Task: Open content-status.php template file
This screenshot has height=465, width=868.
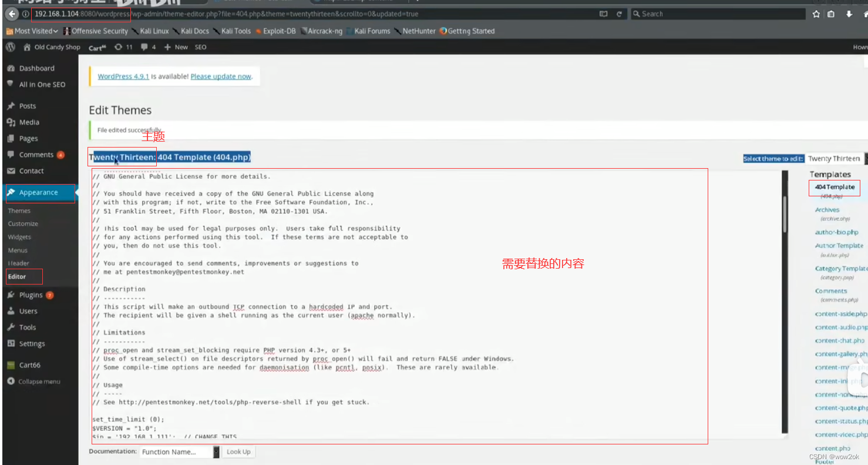Action: [841, 421]
